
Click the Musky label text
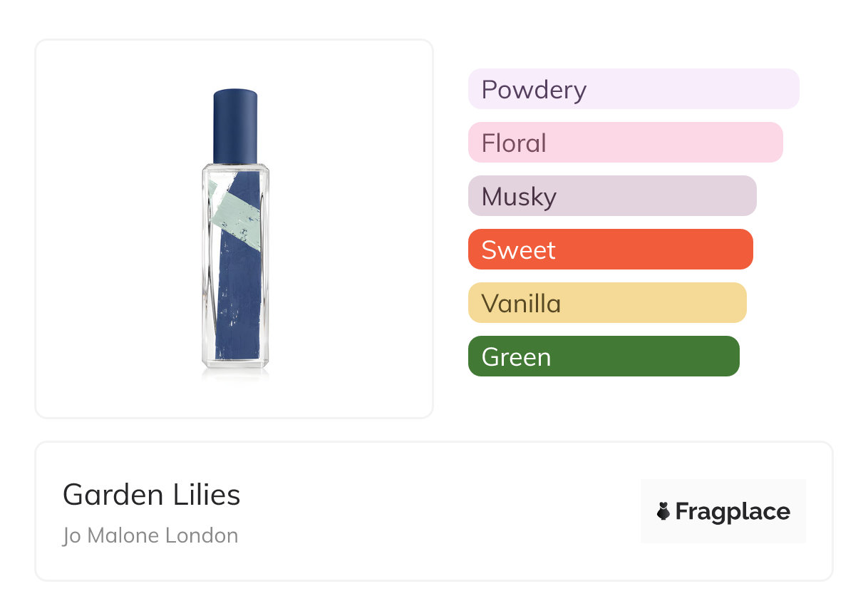[519, 197]
